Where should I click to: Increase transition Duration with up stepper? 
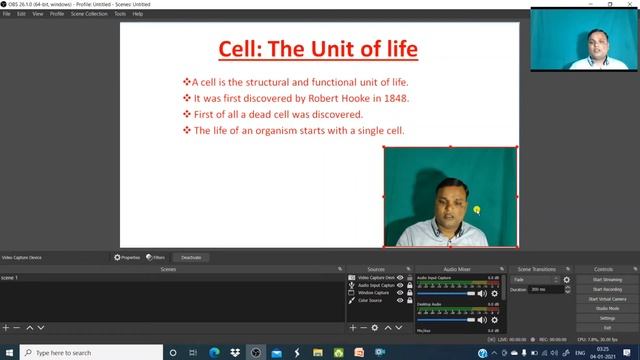567,288
